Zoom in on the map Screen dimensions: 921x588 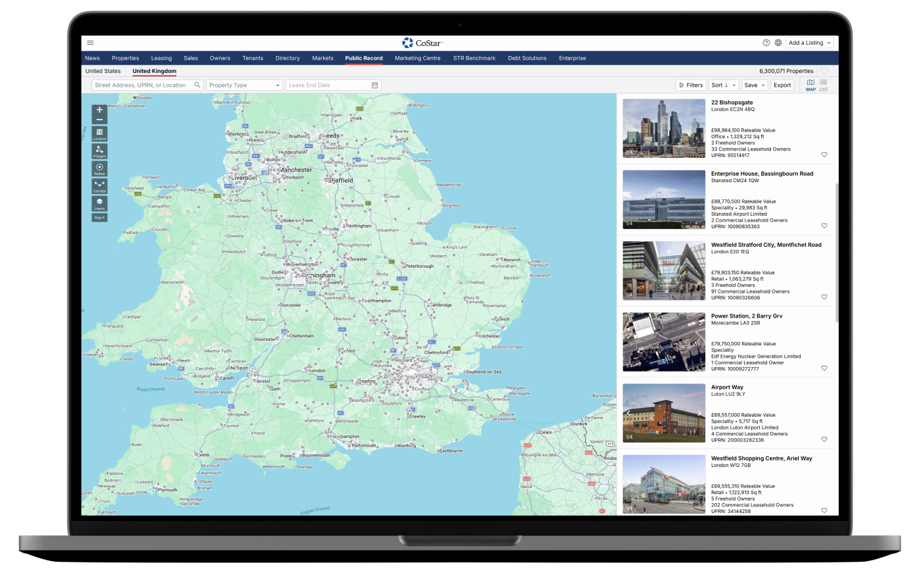[x=99, y=110]
